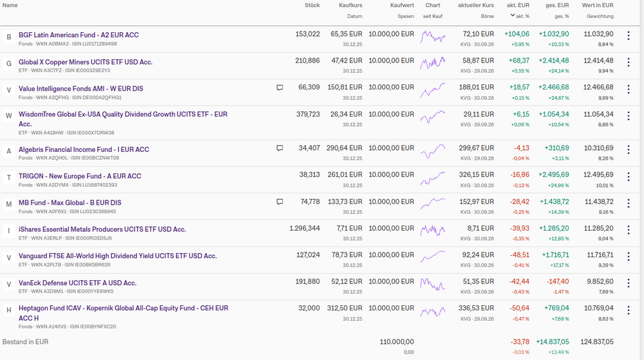This screenshot has width=644, height=360.
Task: Open the three-dot menu for Algebris Financial Income Fund
Action: point(628,150)
